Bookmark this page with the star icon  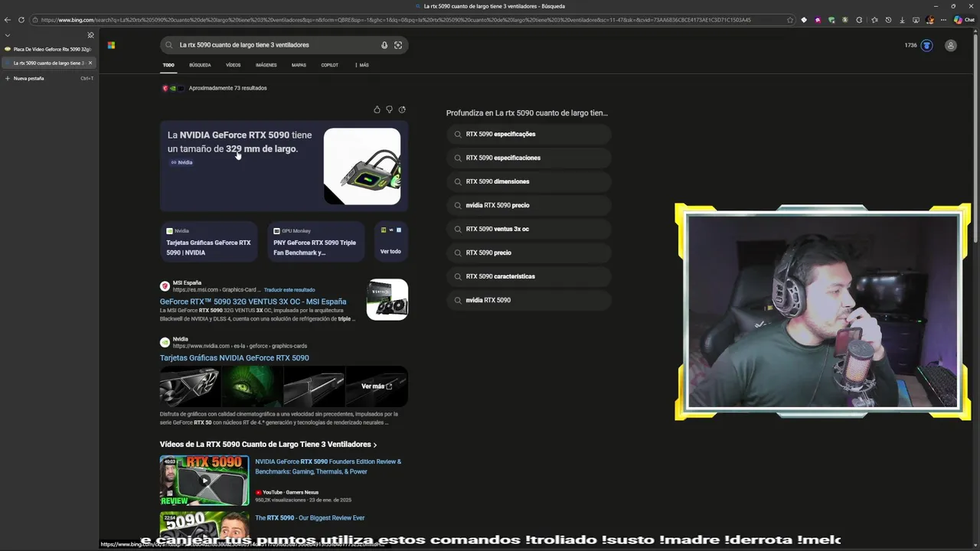(790, 20)
